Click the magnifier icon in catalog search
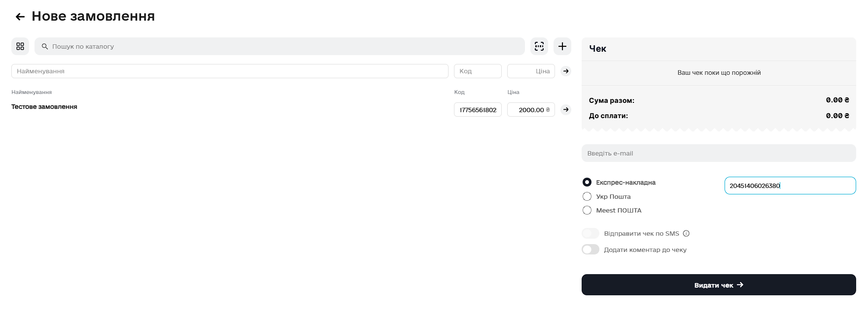The width and height of the screenshot is (868, 314). 45,46
